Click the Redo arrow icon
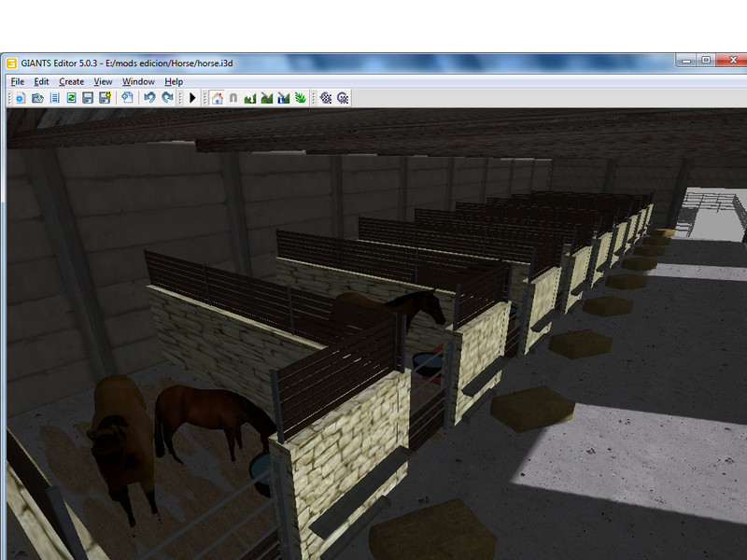The image size is (747, 560). (x=167, y=97)
